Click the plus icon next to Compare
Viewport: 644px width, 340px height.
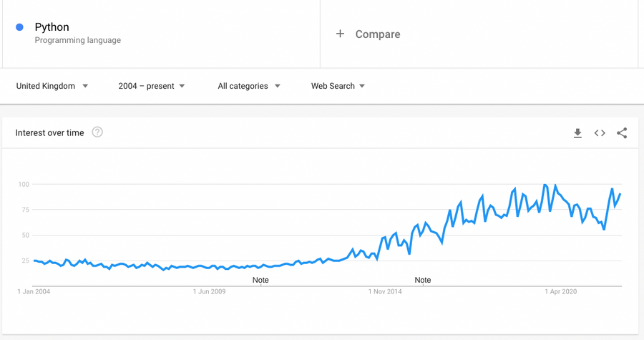pos(340,34)
